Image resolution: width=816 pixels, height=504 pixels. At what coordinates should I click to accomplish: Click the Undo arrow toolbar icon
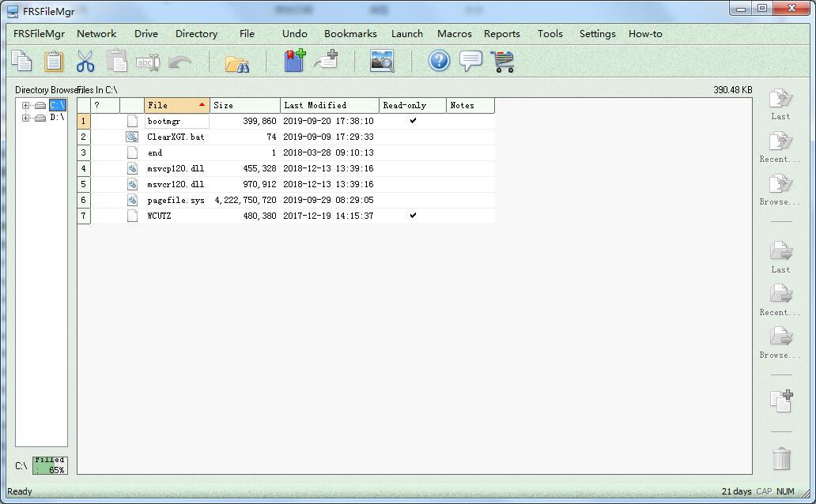[180, 62]
